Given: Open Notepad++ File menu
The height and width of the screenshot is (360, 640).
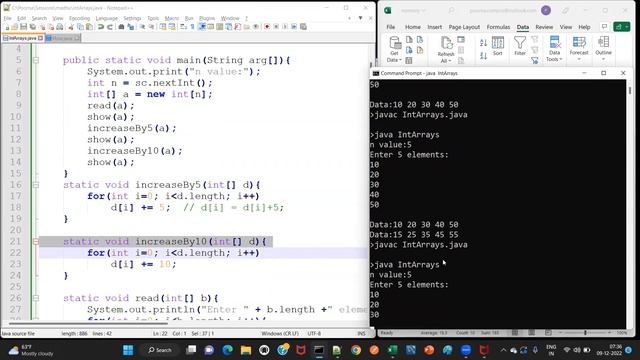Looking at the screenshot, I should pyautogui.click(x=8, y=18).
